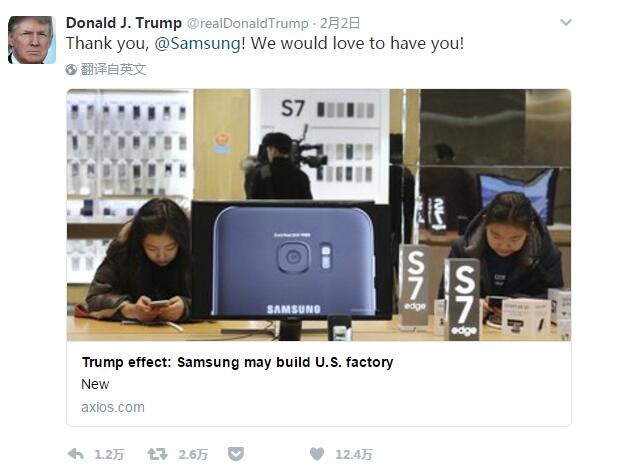Click the 1.2万 reply count
The height and width of the screenshot is (470, 627).
tap(109, 454)
